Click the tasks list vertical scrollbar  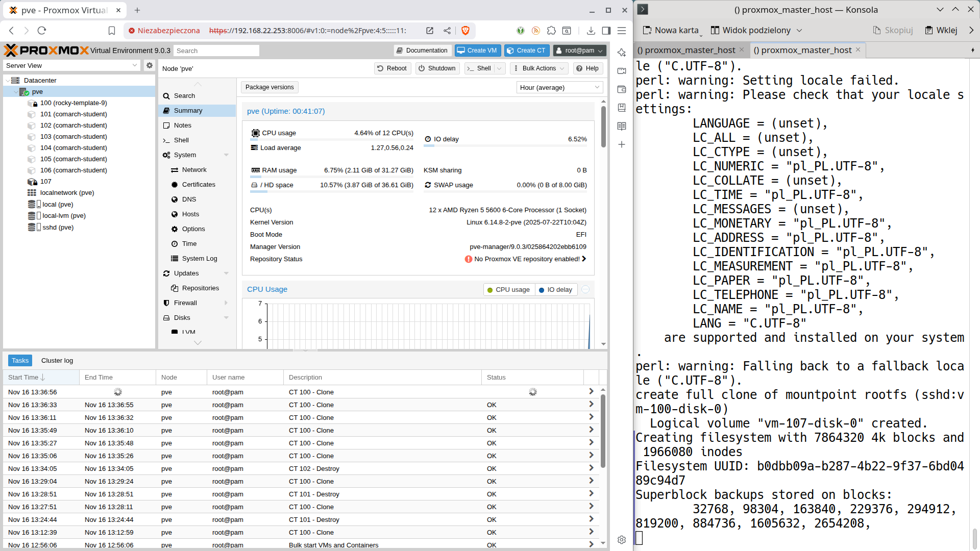point(603,431)
